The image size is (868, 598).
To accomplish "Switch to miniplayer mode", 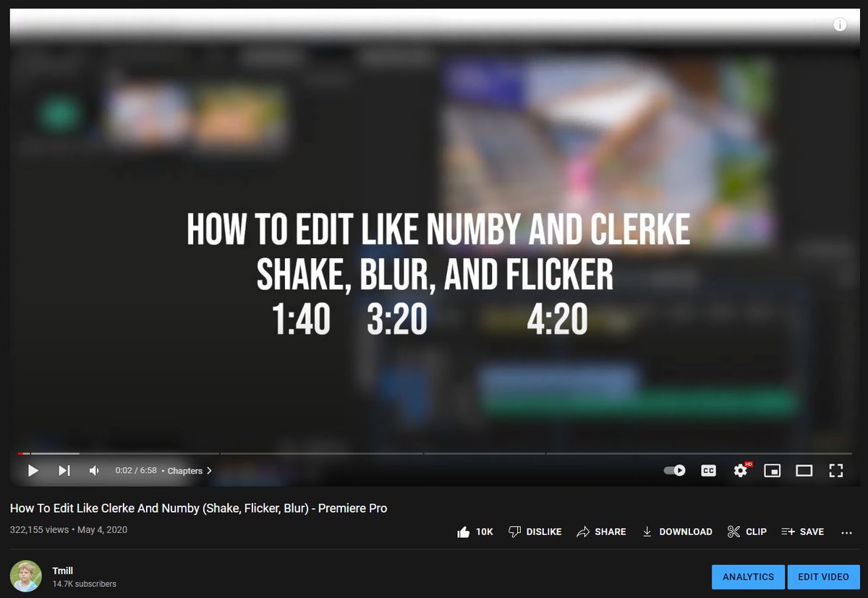I will pos(773,471).
